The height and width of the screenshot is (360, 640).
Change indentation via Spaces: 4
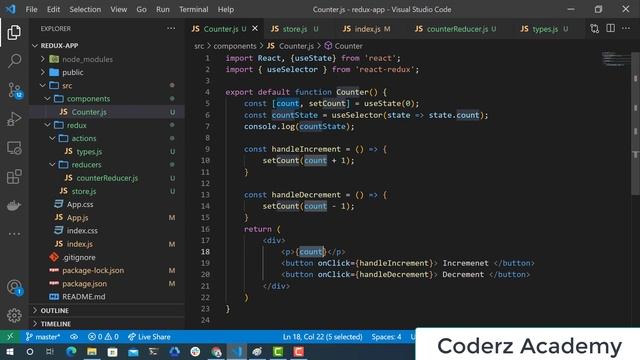click(386, 337)
